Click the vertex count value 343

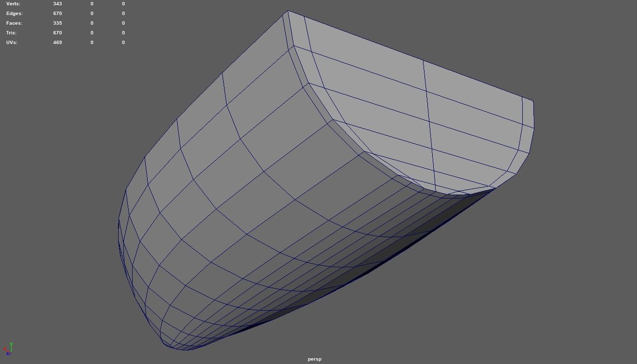coord(58,4)
